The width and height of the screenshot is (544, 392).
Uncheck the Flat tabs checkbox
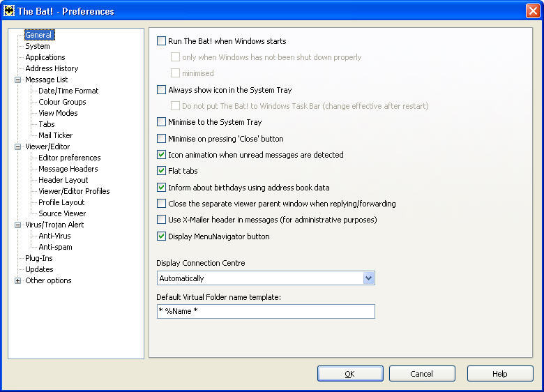(162, 171)
